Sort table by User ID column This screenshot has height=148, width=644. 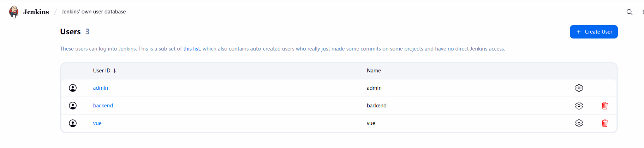point(102,71)
